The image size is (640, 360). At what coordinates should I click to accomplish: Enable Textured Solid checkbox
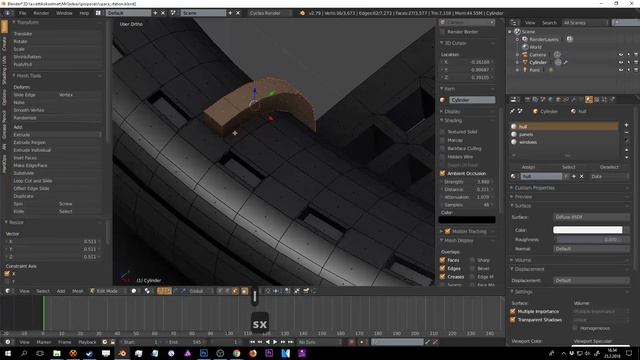click(442, 132)
